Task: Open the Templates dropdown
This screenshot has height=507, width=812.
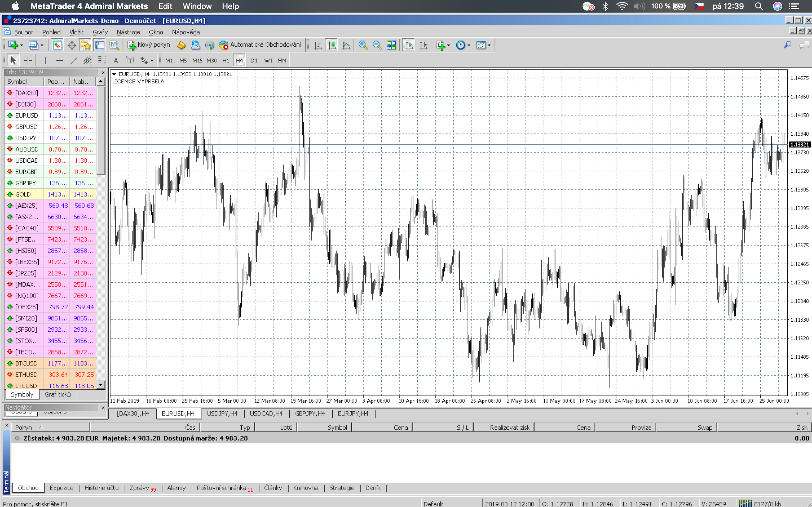Action: tap(483, 44)
